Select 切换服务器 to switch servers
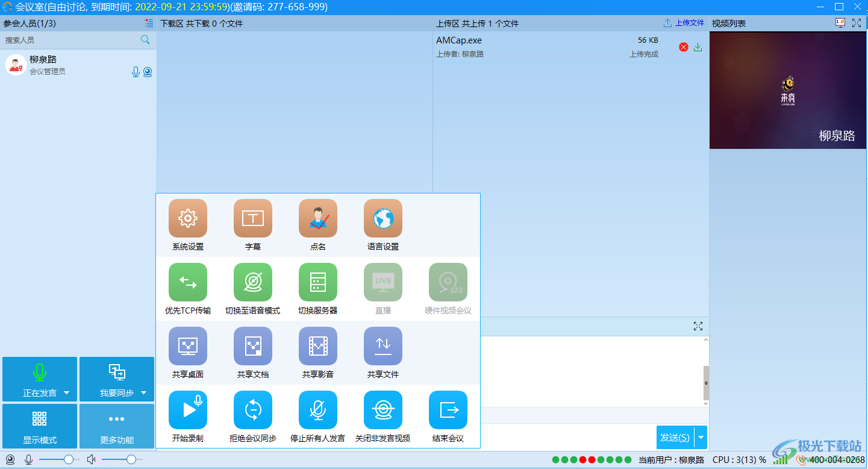The height and width of the screenshot is (469, 868). tap(318, 282)
